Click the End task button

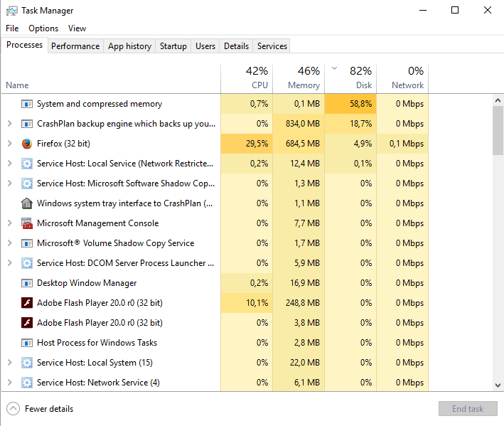pos(468,409)
